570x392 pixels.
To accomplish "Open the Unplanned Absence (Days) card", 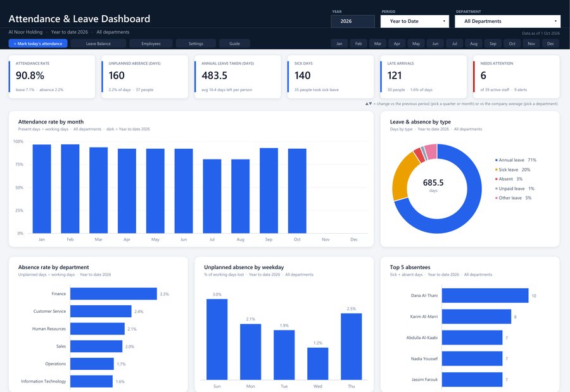I will pos(144,77).
